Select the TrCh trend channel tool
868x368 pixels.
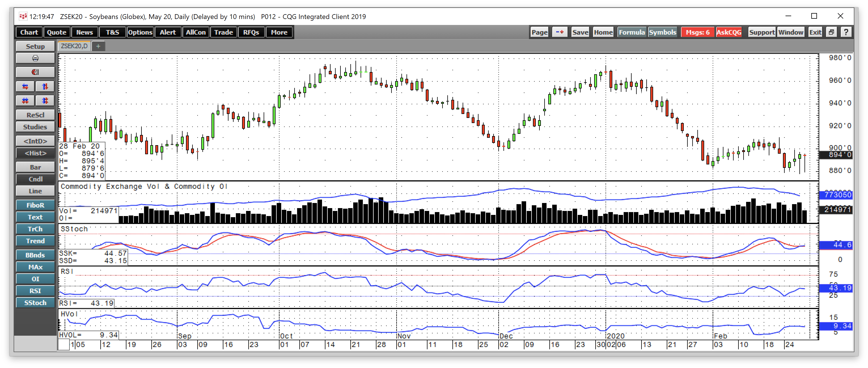click(x=35, y=229)
